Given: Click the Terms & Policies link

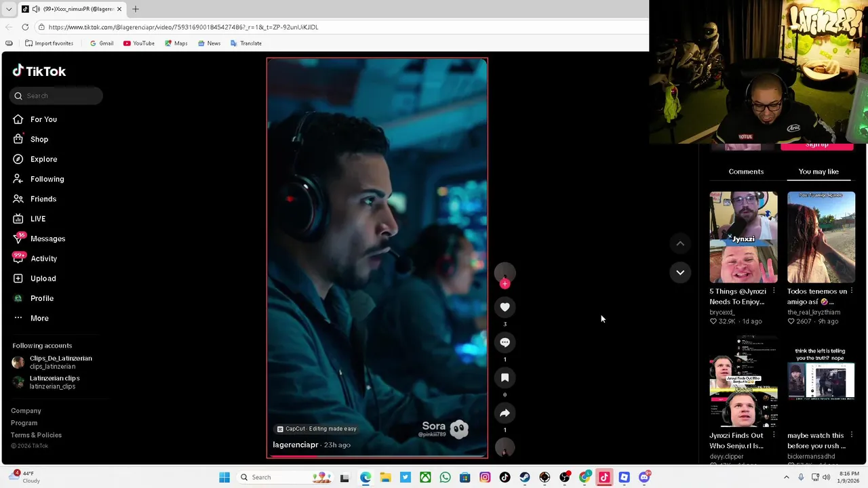Looking at the screenshot, I should (x=36, y=435).
